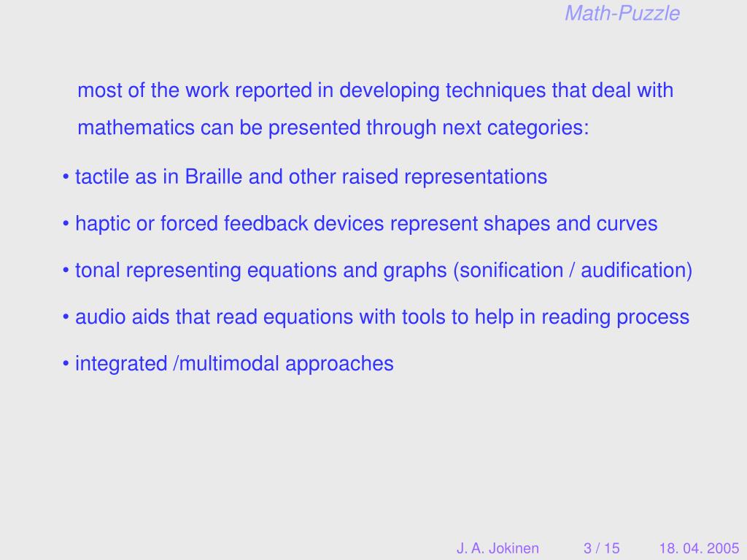Click author name J. A. Jokinen
Screen dimensions: 747x560
498,548
